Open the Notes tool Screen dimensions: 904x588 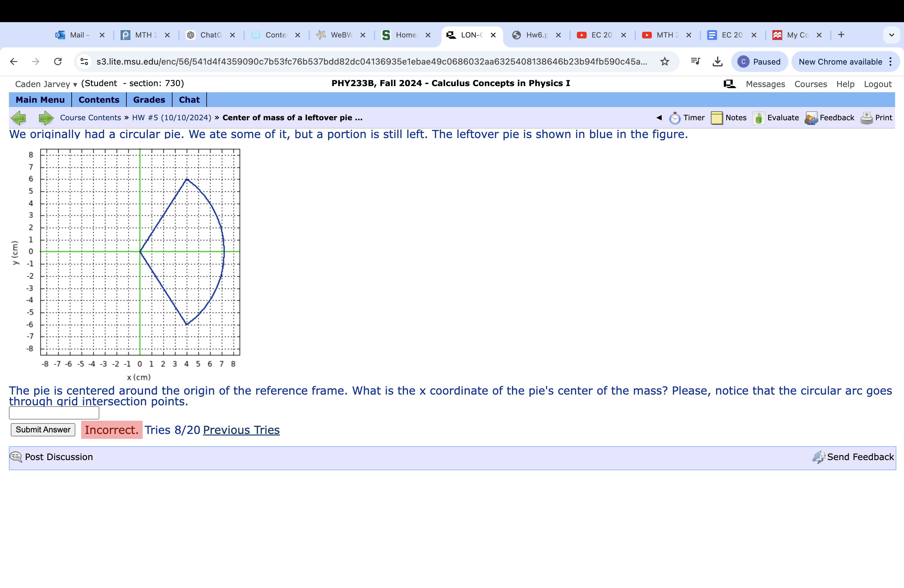coord(728,118)
